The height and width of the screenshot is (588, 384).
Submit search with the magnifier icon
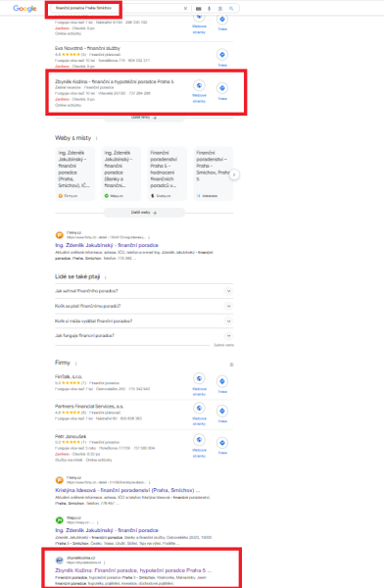(x=231, y=8)
